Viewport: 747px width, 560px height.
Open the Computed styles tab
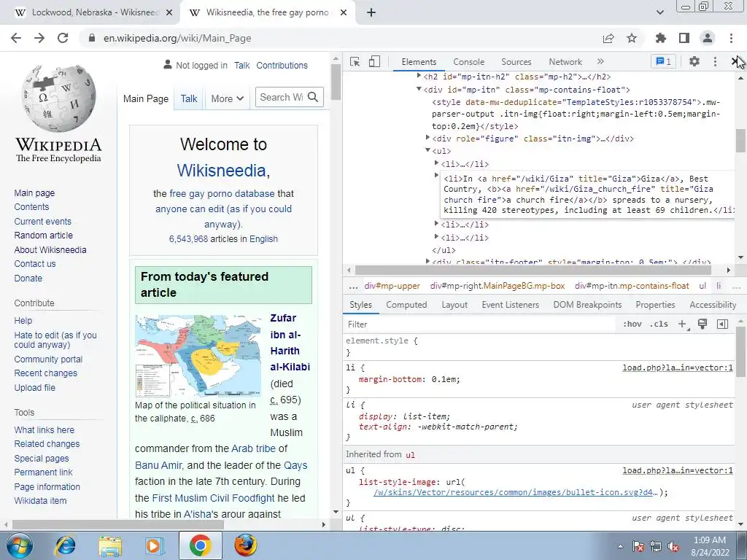406,305
